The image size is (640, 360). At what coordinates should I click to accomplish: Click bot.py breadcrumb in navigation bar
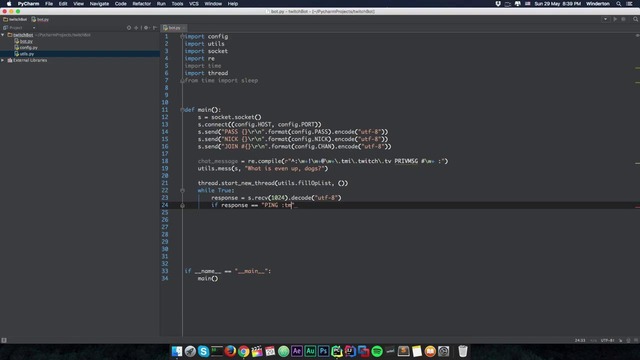(x=40, y=19)
